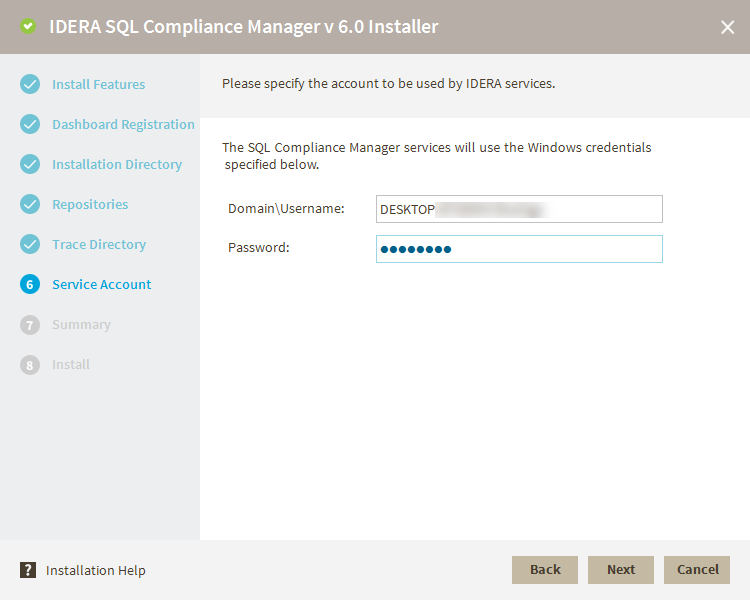Click the Installation Directory checkmark icon
This screenshot has height=600, width=750.
click(x=30, y=165)
